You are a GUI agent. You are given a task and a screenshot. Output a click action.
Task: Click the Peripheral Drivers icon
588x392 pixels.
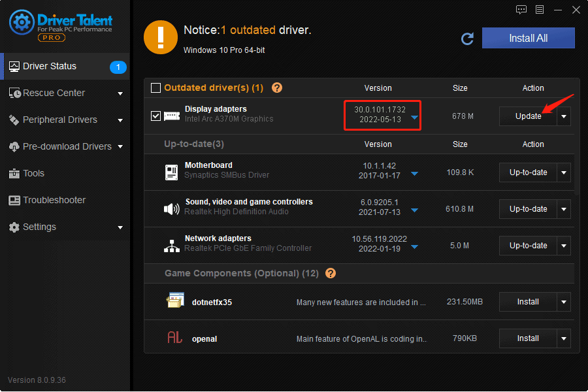(14, 120)
